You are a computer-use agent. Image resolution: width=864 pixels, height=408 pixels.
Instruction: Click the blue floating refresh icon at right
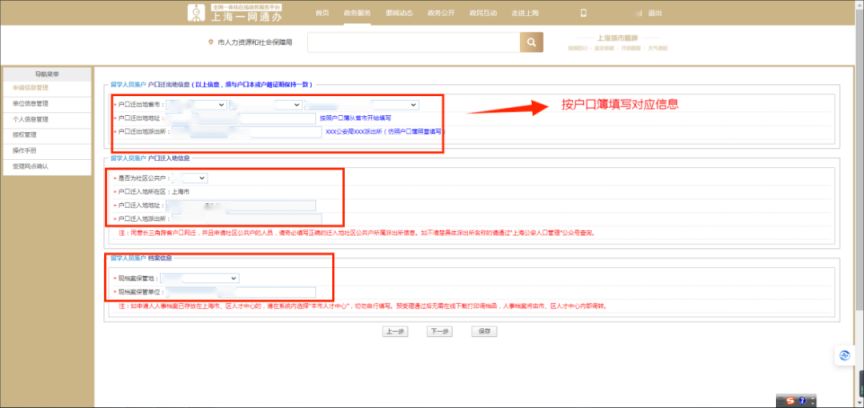pyautogui.click(x=843, y=357)
